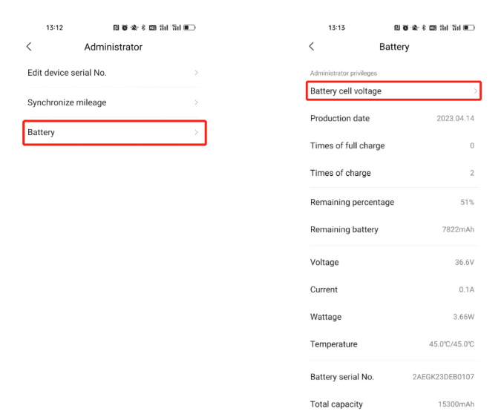
Task: Tap the Battery serial No. value
Action: pyautogui.click(x=443, y=377)
